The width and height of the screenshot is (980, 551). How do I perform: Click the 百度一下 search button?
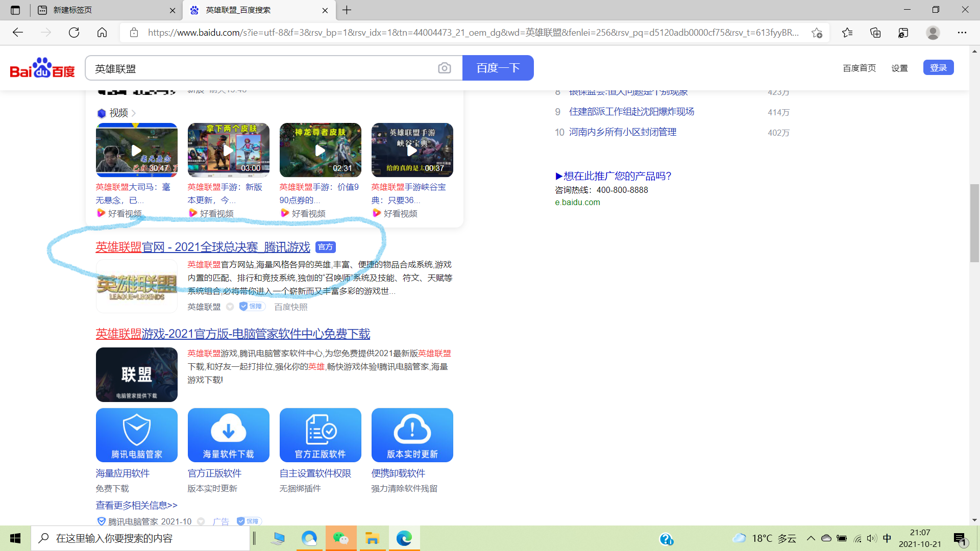(x=498, y=68)
